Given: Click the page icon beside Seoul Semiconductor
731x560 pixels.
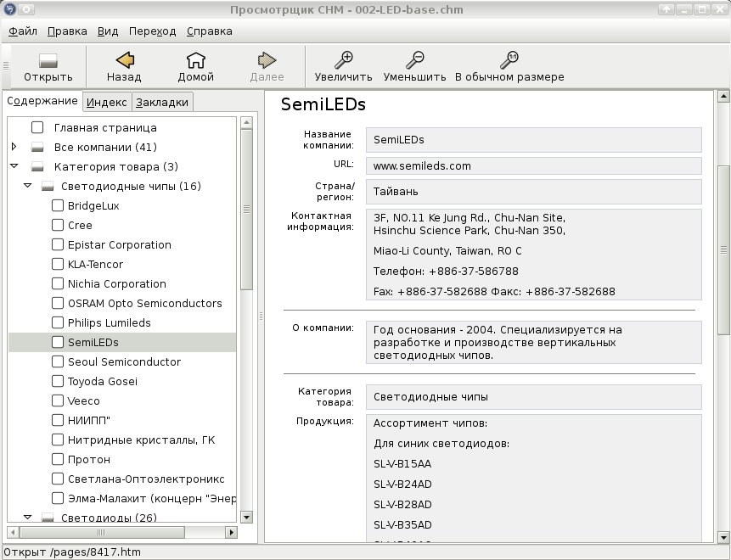Looking at the screenshot, I should [58, 361].
